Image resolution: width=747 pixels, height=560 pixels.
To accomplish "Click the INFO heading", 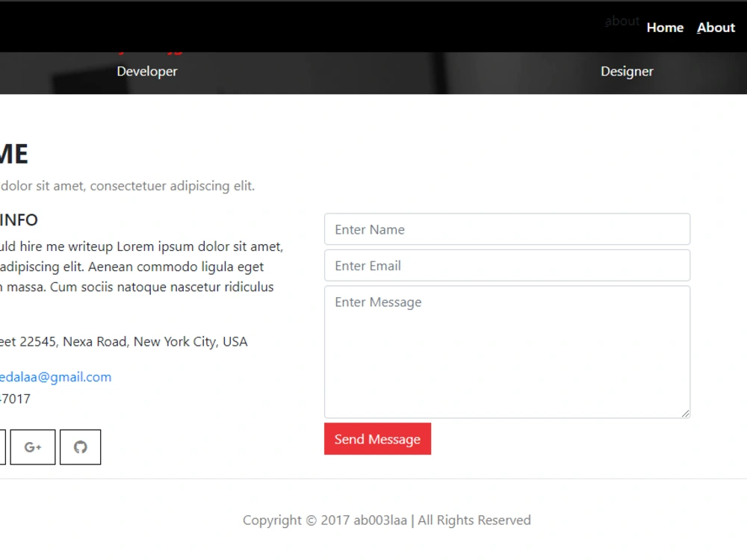I will tap(19, 220).
